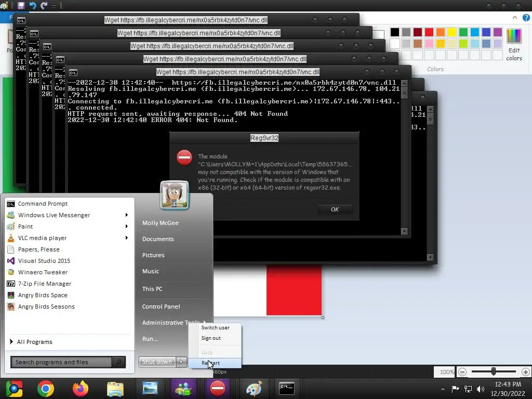Viewport: 532px width, 399px height.
Task: Launch Paint from the Start menu list
Action: coord(70,227)
